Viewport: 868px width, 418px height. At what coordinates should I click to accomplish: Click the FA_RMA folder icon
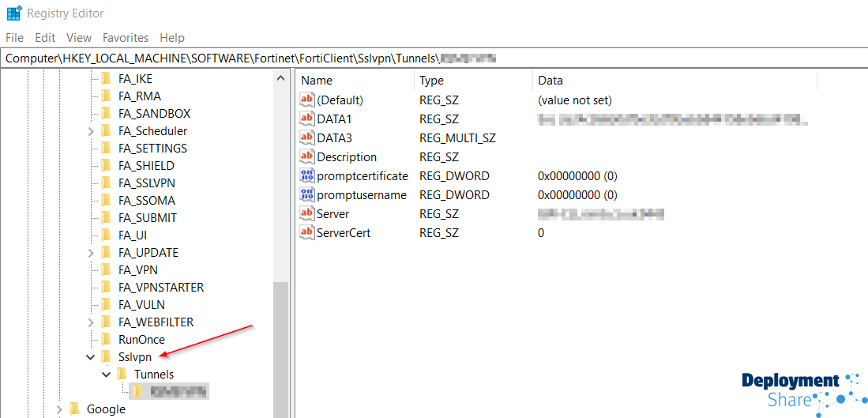point(107,96)
